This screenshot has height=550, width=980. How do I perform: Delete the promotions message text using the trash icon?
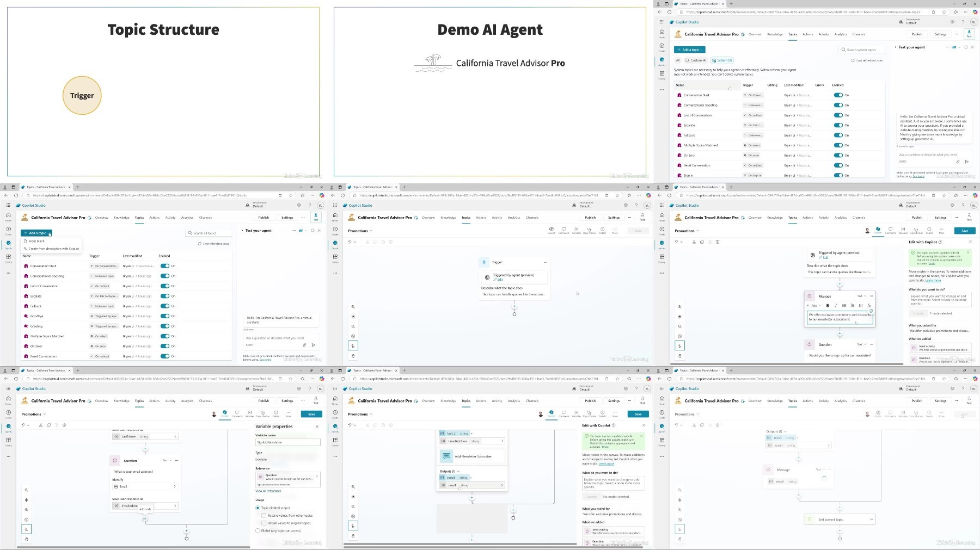tap(871, 311)
